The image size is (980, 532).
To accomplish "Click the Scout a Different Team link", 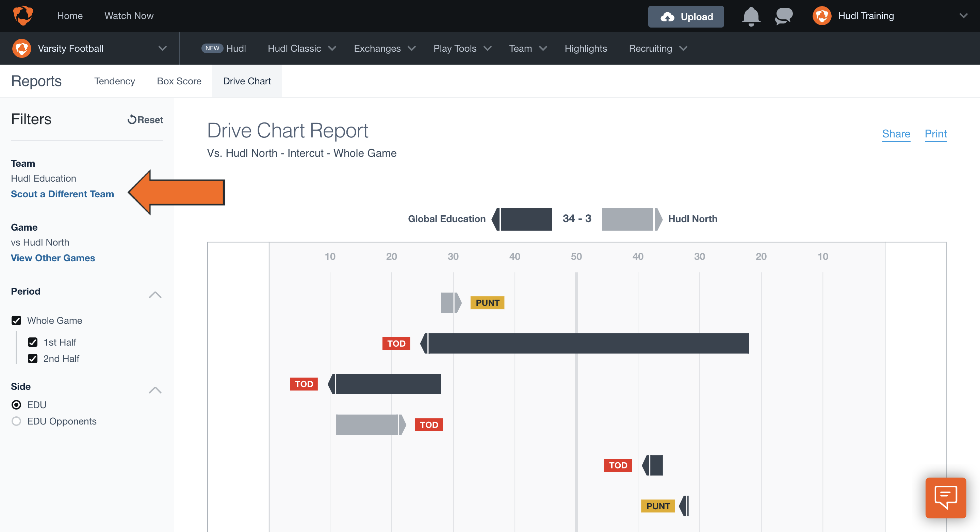I will pos(62,194).
